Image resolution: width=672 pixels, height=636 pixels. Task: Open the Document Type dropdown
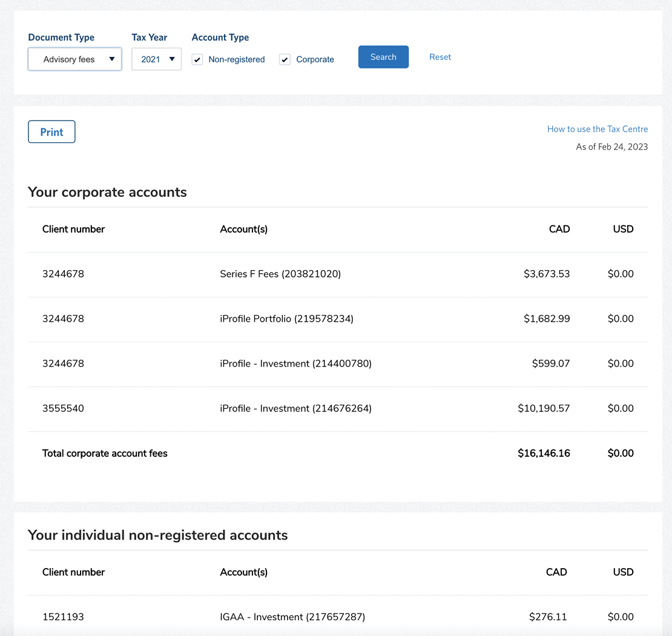(74, 59)
